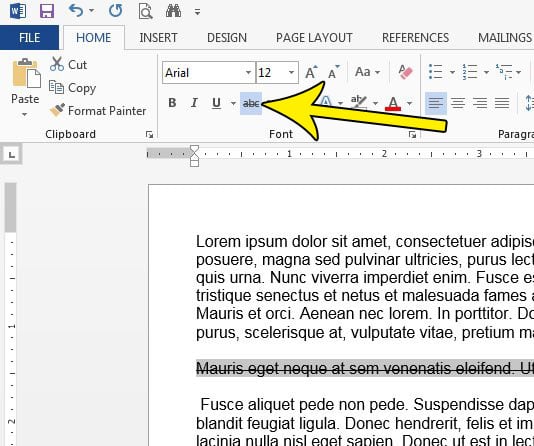
Task: Toggle the Strikethrough abc button
Action: [x=251, y=103]
